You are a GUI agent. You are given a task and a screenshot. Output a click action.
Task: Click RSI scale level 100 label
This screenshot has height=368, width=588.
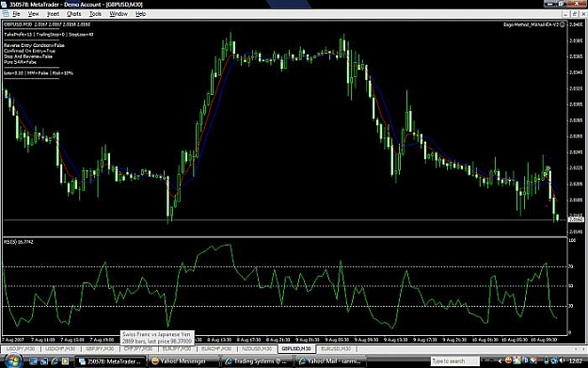[572, 240]
